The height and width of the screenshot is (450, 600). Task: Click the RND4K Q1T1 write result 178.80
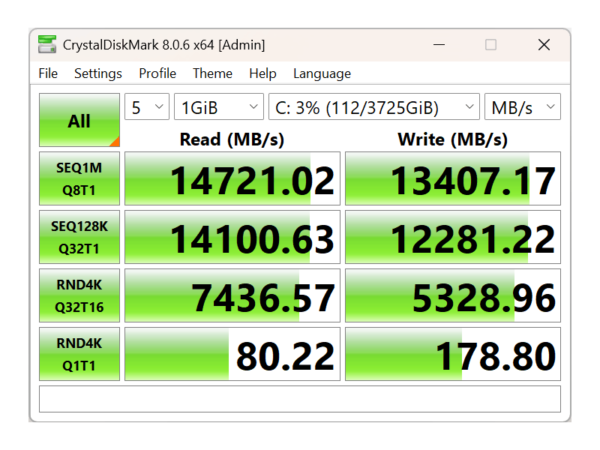click(x=452, y=353)
